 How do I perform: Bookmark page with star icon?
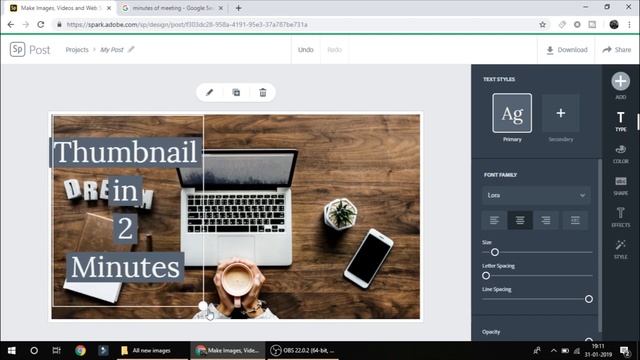click(x=542, y=24)
